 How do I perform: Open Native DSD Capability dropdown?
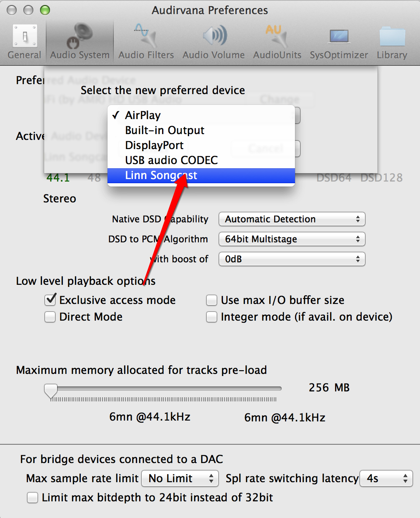pyautogui.click(x=292, y=219)
